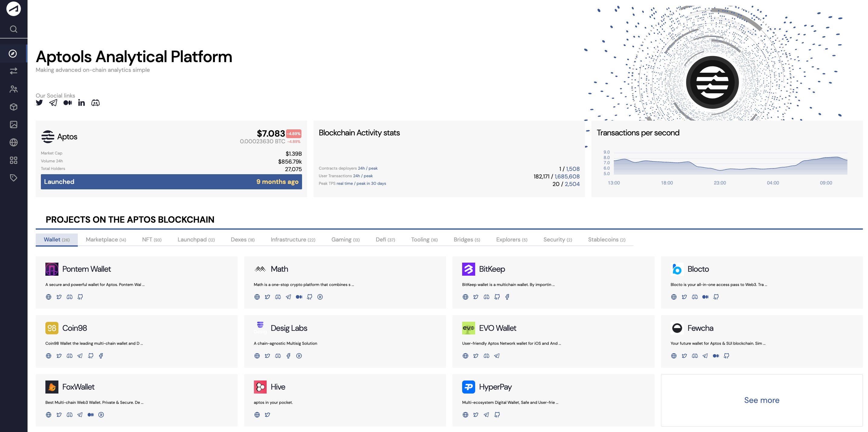Click the tag icon in the sidebar
868x432 pixels.
(x=14, y=178)
